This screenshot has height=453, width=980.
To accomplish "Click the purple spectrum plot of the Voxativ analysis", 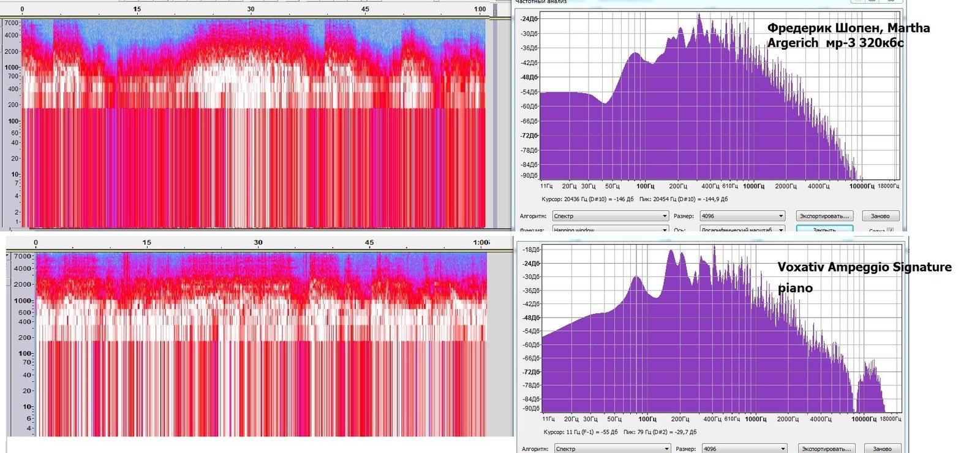I will coord(722,328).
